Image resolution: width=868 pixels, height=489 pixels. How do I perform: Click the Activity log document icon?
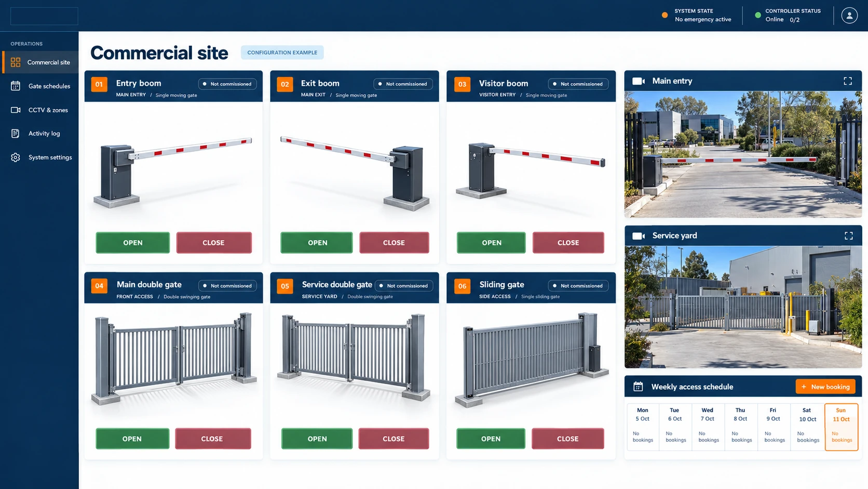click(16, 134)
